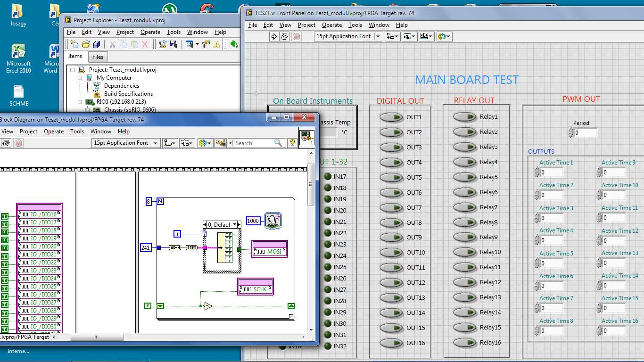This screenshot has width=644, height=362.
Task: Open Operate menu in Front Panel window
Action: point(332,25)
